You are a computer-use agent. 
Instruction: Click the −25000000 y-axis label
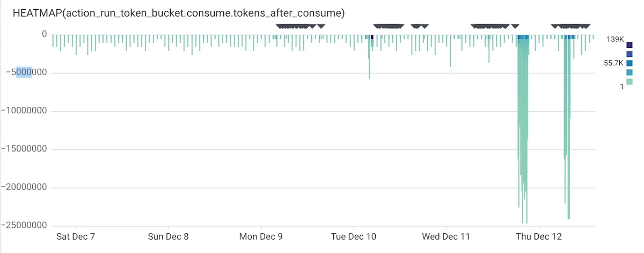pyautogui.click(x=24, y=226)
